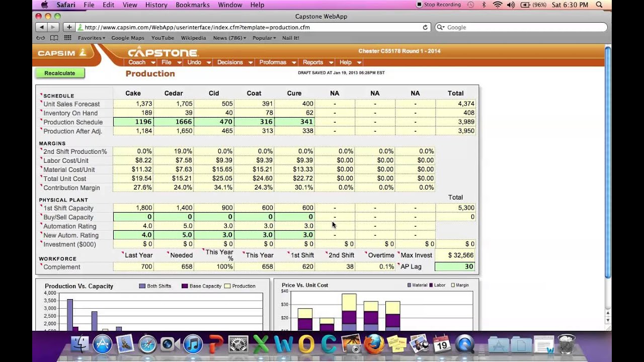Viewport: 644px width, 362px height.
Task: Open the Google Maps bookmark
Action: point(128,38)
